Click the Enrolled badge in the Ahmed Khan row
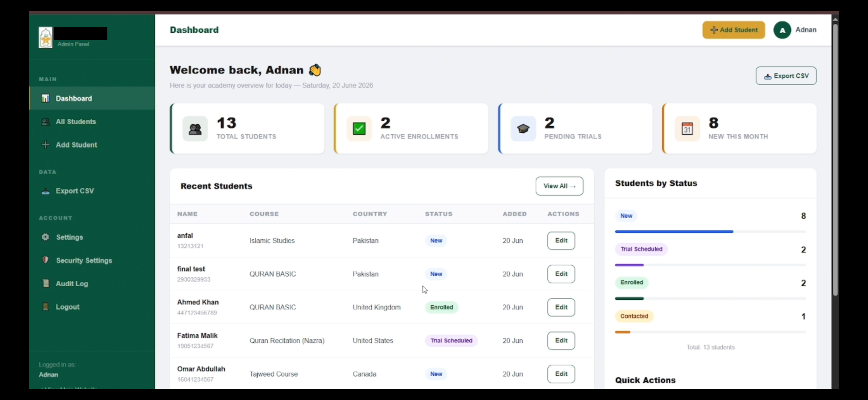 click(x=441, y=307)
